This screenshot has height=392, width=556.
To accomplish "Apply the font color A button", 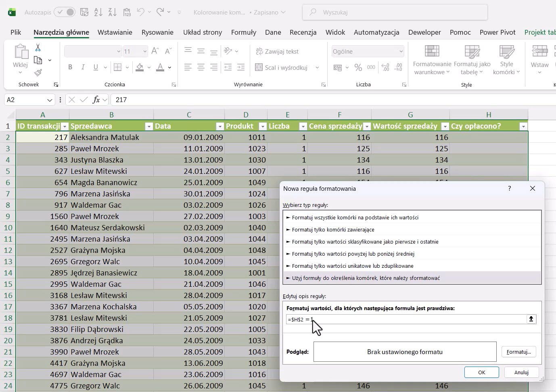I will [x=160, y=67].
